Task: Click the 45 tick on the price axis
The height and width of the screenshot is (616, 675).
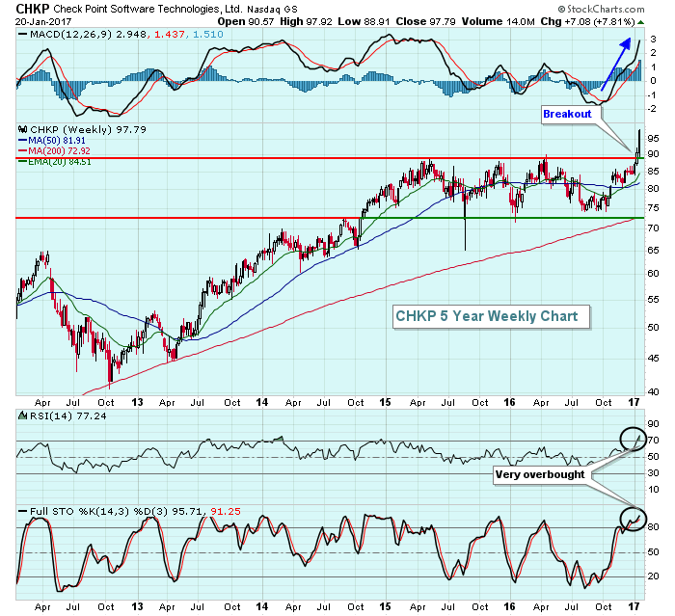Action: pyautogui.click(x=653, y=359)
